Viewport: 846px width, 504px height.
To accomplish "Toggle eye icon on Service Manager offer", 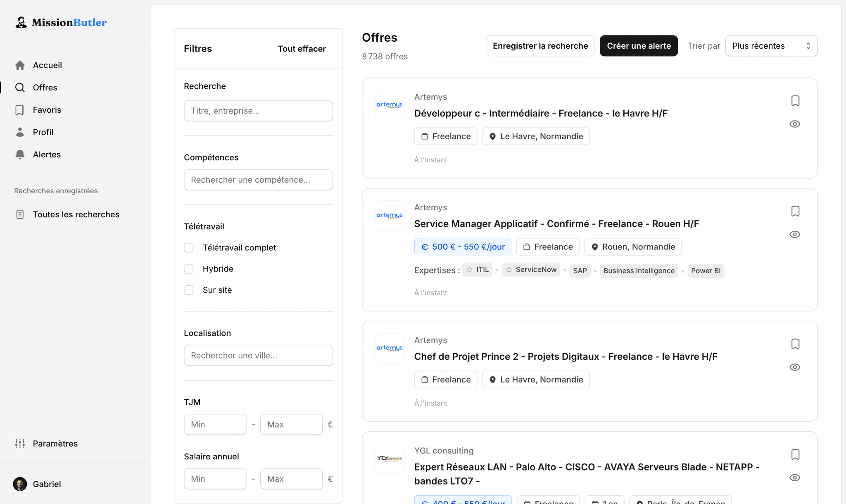I will click(x=795, y=234).
